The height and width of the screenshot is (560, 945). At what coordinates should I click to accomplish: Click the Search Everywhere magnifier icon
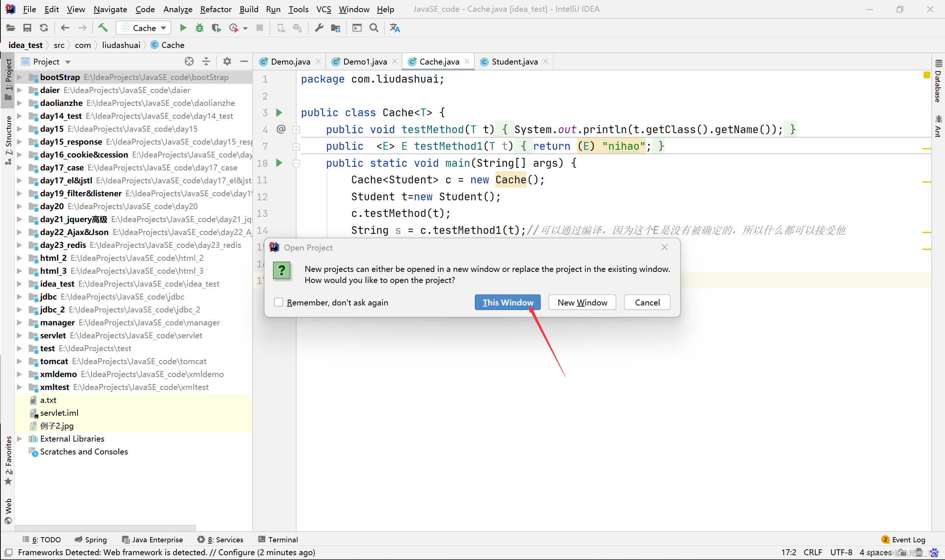pyautogui.click(x=374, y=28)
